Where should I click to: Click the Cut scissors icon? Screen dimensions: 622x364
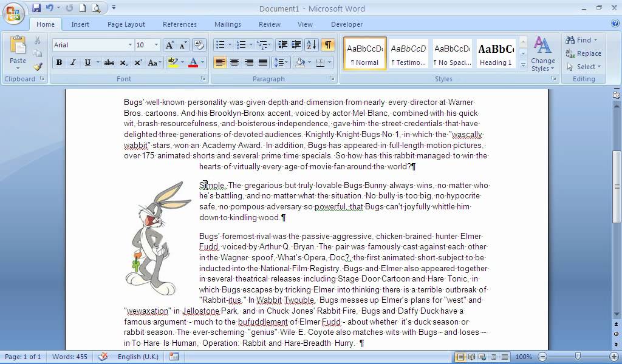tap(37, 41)
